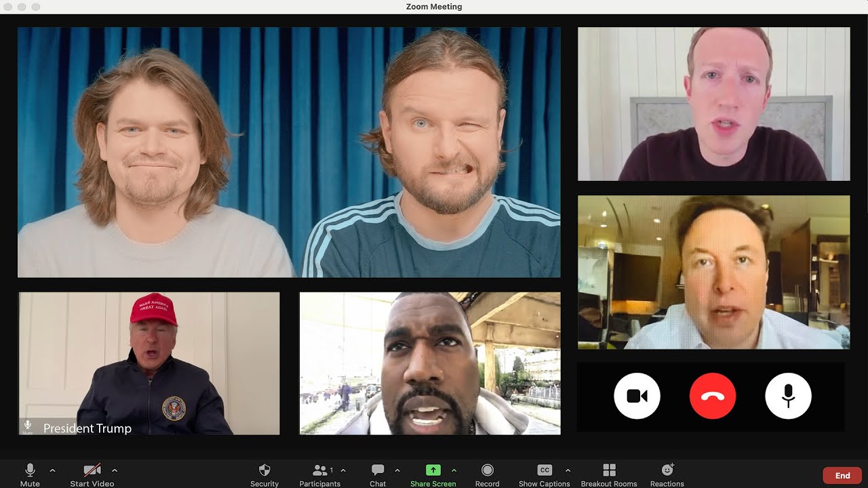This screenshot has height=488, width=868.
Task: Toggle Show Captions CC button
Action: coord(544,474)
